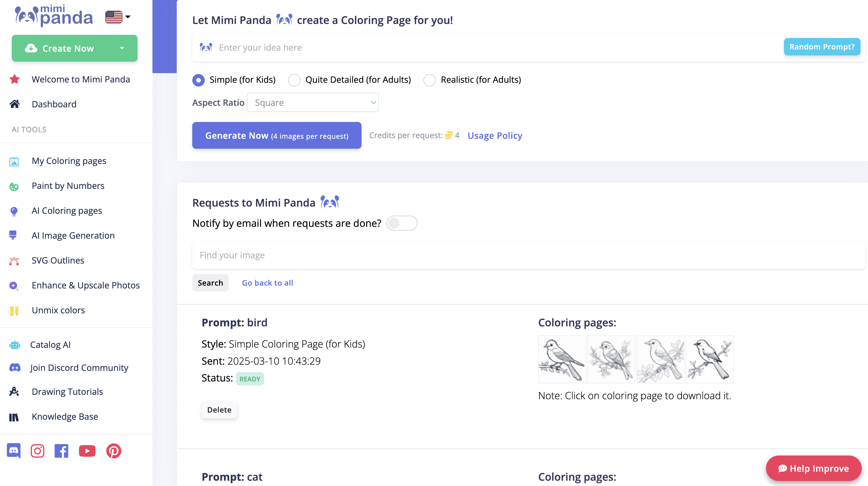Select the Quite Detailed (for Adults) style
The height and width of the screenshot is (486, 868).
[x=294, y=80]
